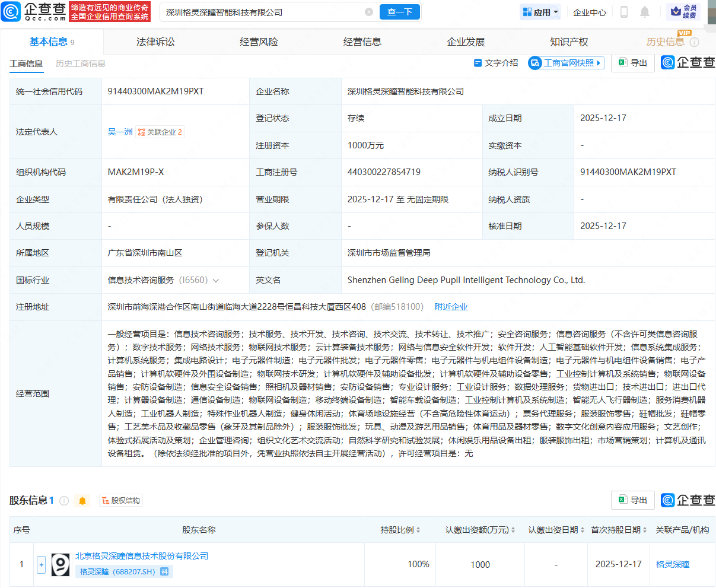Open the mobile app phone icon
Screen dimensions: 716x588
(x=623, y=12)
